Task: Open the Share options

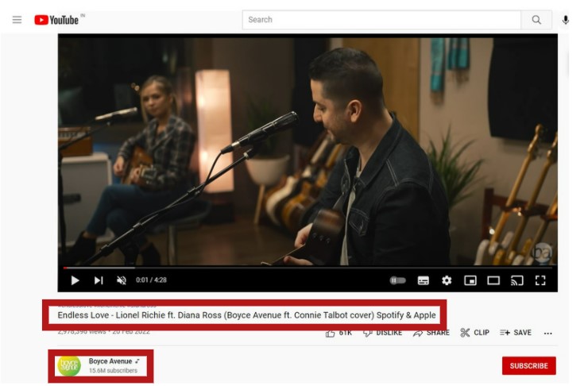Action: 431,333
